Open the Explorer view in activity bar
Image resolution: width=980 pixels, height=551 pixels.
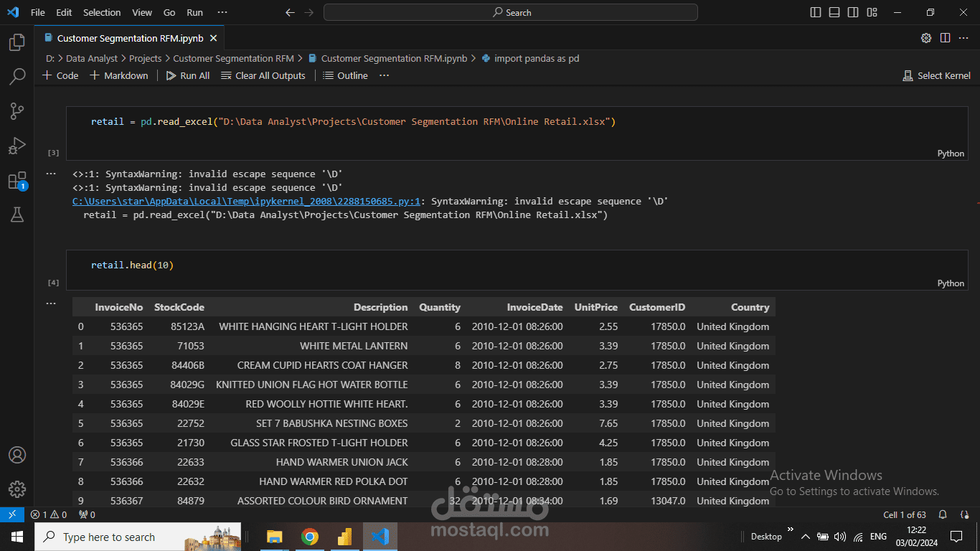[x=17, y=43]
